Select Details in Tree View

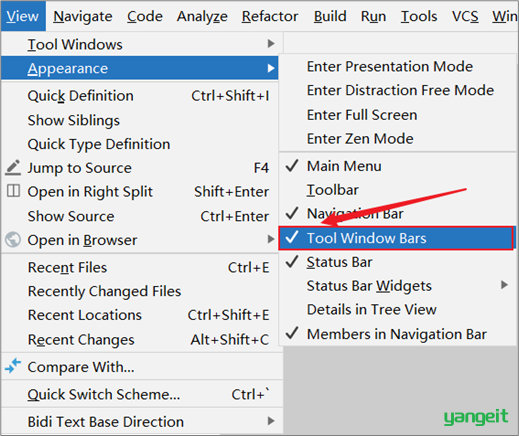[x=397, y=310]
